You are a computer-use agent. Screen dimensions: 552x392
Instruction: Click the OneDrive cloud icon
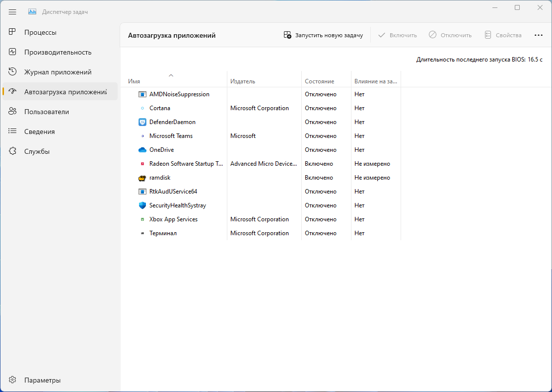click(142, 150)
